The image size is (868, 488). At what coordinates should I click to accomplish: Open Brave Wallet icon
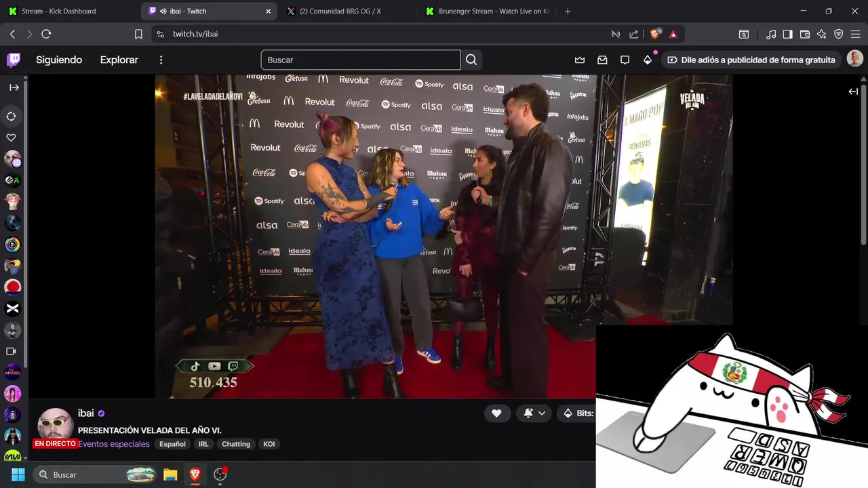coord(805,34)
